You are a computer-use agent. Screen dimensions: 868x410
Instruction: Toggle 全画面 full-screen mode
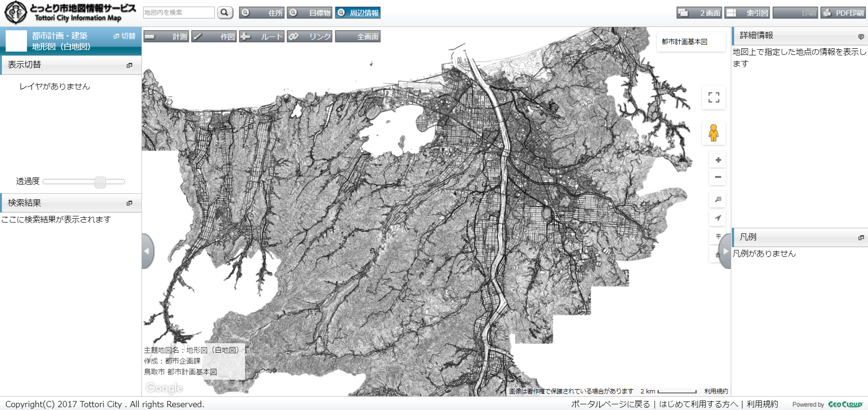(358, 36)
